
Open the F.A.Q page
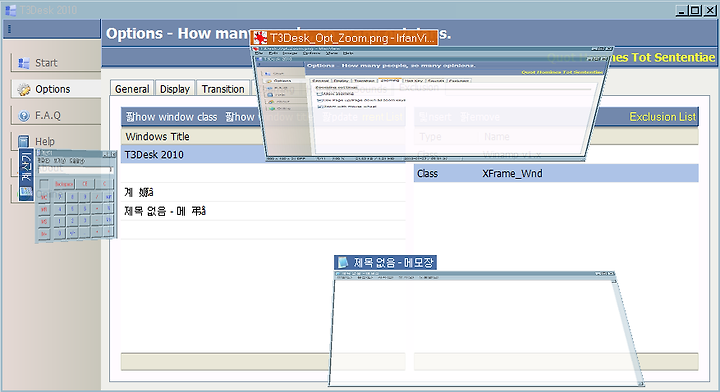[x=56, y=115]
